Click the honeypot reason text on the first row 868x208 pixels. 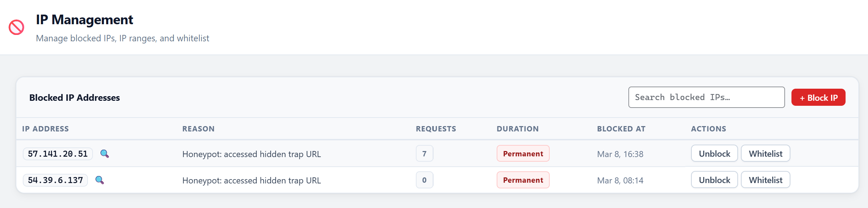click(x=251, y=154)
